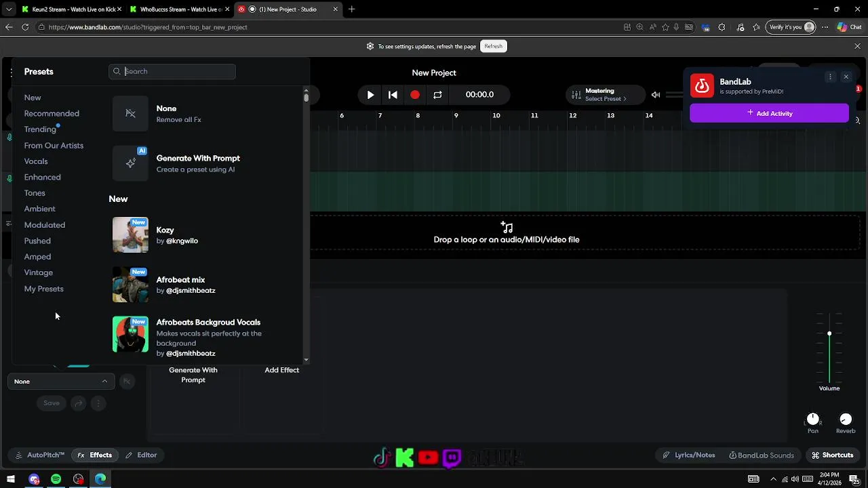This screenshot has height=488, width=868.
Task: Open the Lyrics/Notes panel
Action: coord(688,455)
